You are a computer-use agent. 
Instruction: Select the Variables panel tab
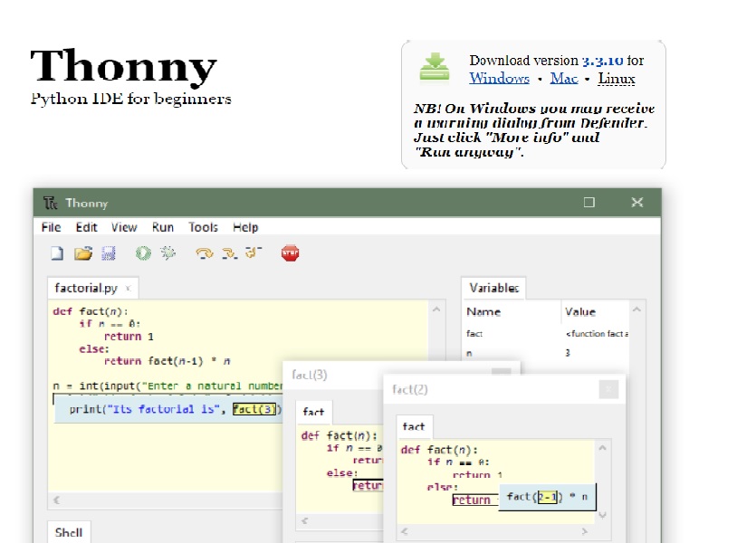(493, 288)
